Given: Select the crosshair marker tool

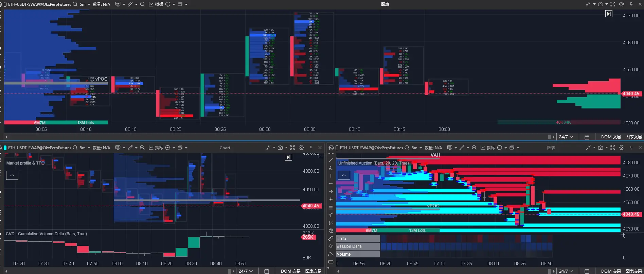Looking at the screenshot, I should pos(331,199).
